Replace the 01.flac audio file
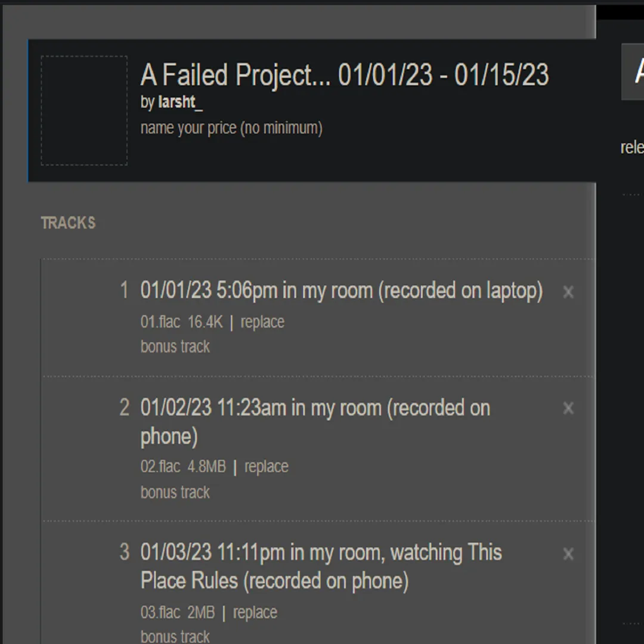This screenshot has height=644, width=644. click(262, 322)
